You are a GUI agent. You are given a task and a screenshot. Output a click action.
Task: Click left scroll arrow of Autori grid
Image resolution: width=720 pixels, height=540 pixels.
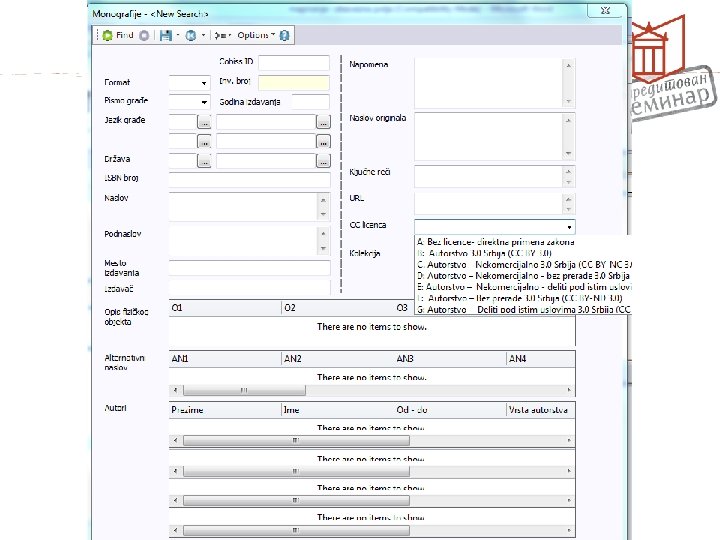175,440
